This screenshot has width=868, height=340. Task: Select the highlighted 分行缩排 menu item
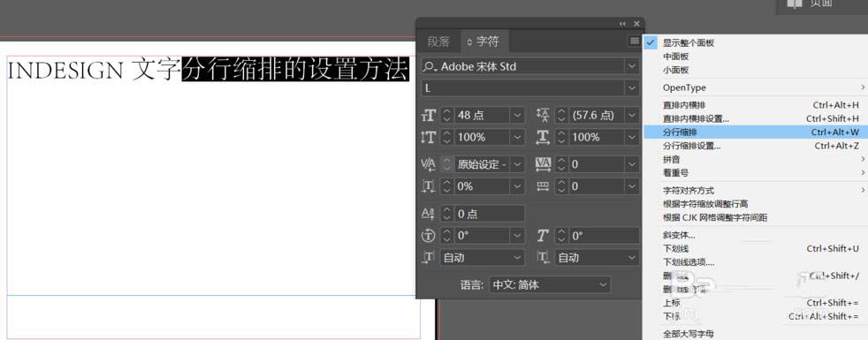pos(756,132)
